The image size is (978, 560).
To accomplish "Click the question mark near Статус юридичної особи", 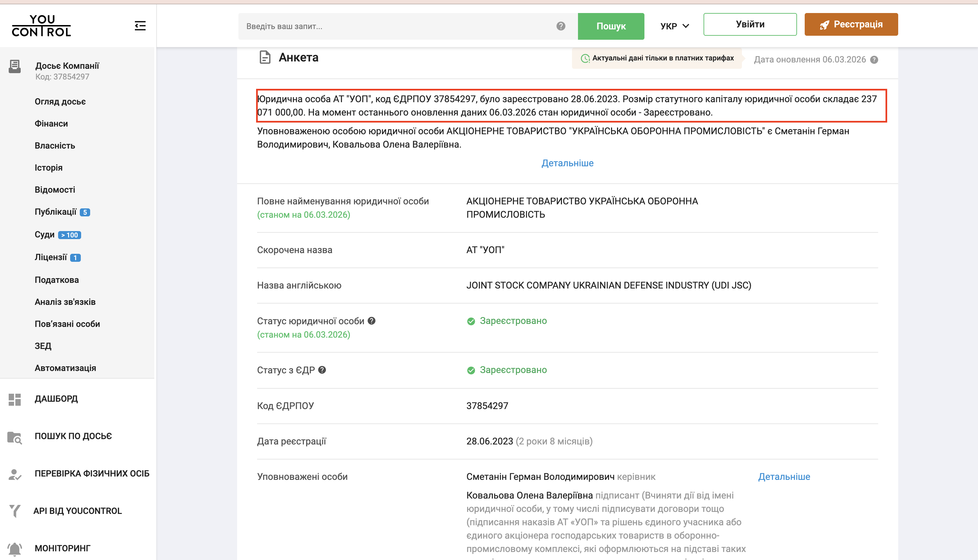I will click(372, 321).
